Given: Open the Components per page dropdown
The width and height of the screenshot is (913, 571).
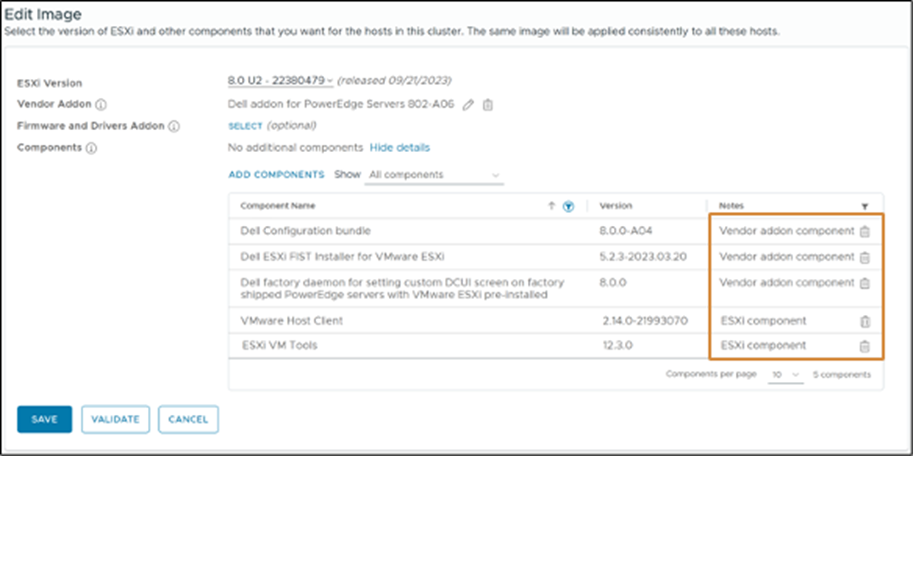Looking at the screenshot, I should tap(785, 375).
